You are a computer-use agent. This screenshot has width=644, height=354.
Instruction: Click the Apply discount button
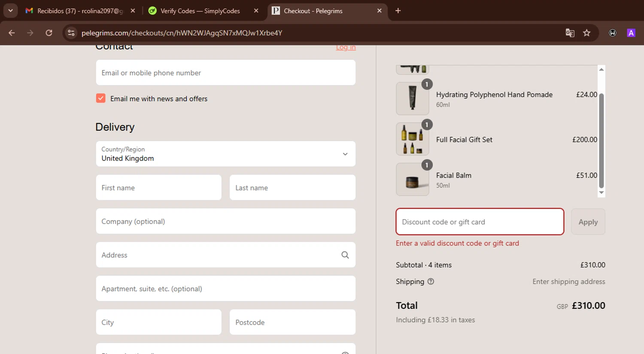tap(588, 221)
